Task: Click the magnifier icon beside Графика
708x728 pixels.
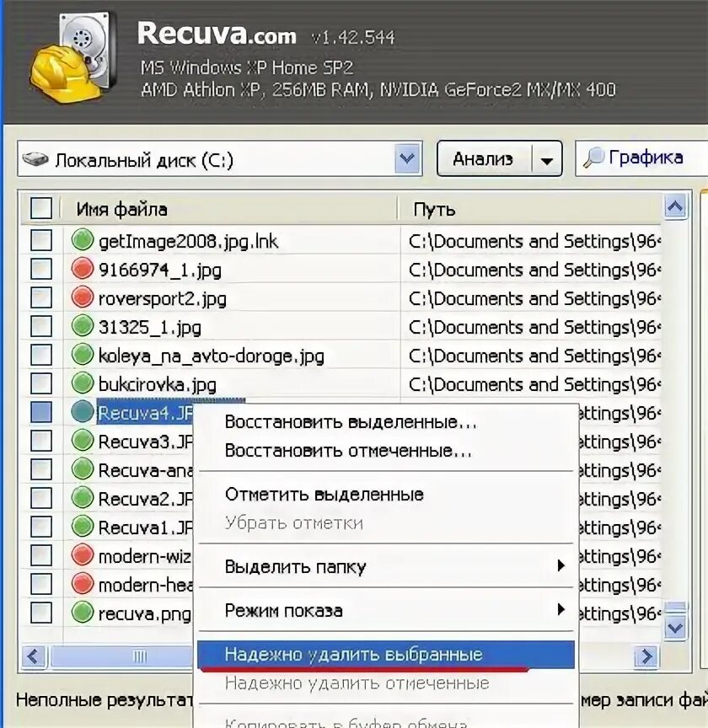Action: 593,158
